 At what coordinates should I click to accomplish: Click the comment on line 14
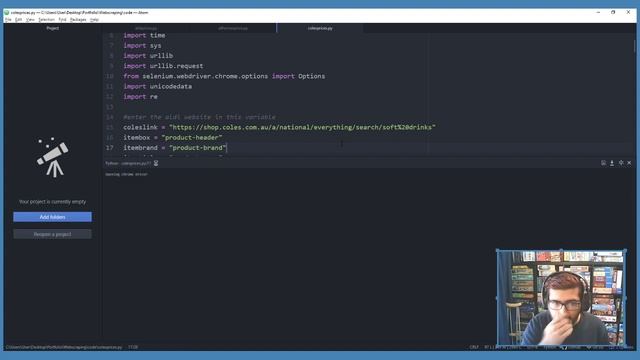(199, 117)
